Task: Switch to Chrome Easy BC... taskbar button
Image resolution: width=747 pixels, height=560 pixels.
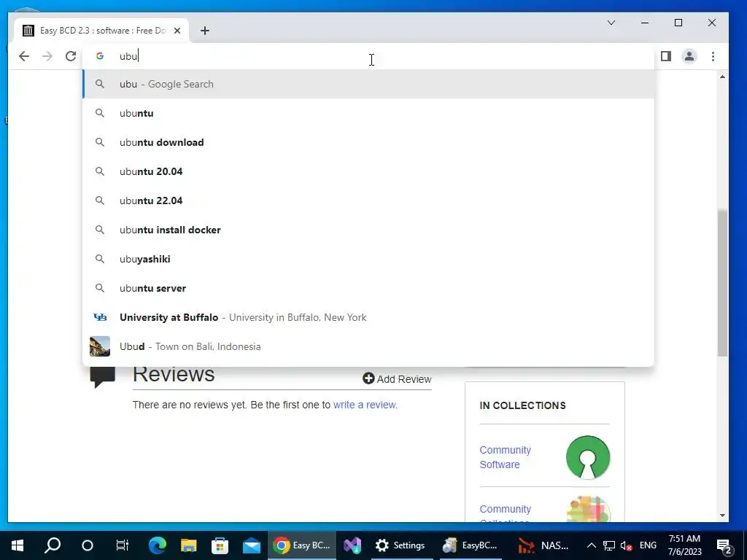Action: (x=302, y=545)
